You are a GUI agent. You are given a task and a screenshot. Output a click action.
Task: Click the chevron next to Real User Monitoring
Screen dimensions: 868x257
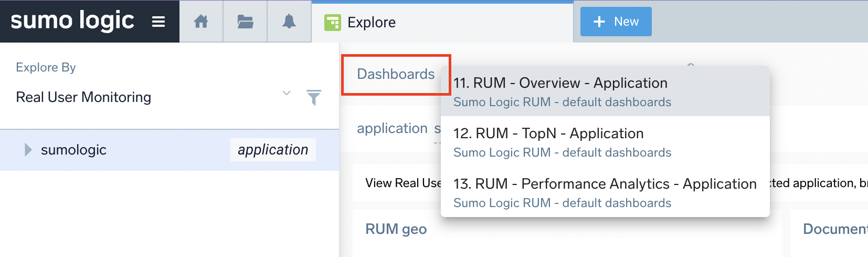coord(287,94)
